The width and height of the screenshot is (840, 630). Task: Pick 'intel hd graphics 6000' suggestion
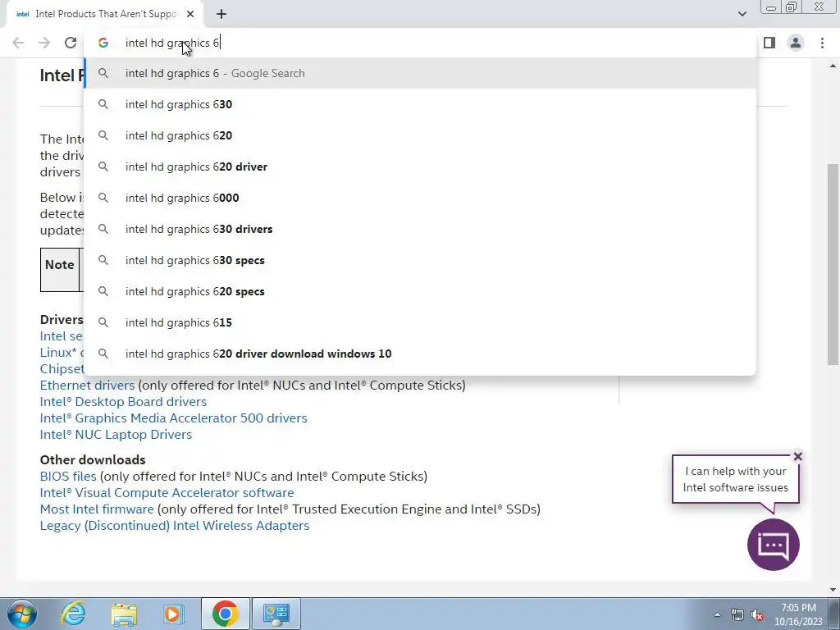pyautogui.click(x=421, y=198)
